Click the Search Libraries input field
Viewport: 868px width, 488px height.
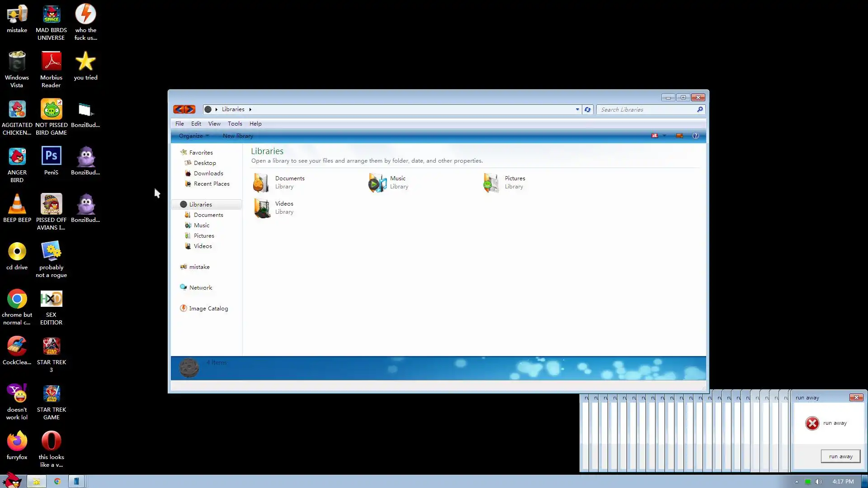pyautogui.click(x=646, y=109)
